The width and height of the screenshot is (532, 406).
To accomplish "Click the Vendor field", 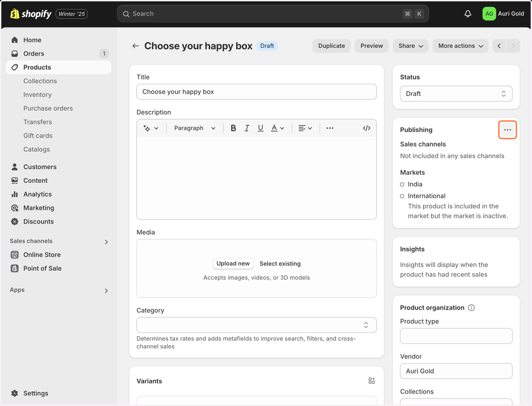I will tap(456, 371).
